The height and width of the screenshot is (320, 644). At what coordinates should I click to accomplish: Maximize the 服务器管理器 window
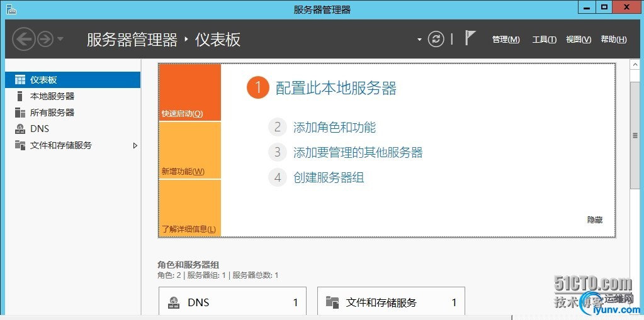point(604,6)
